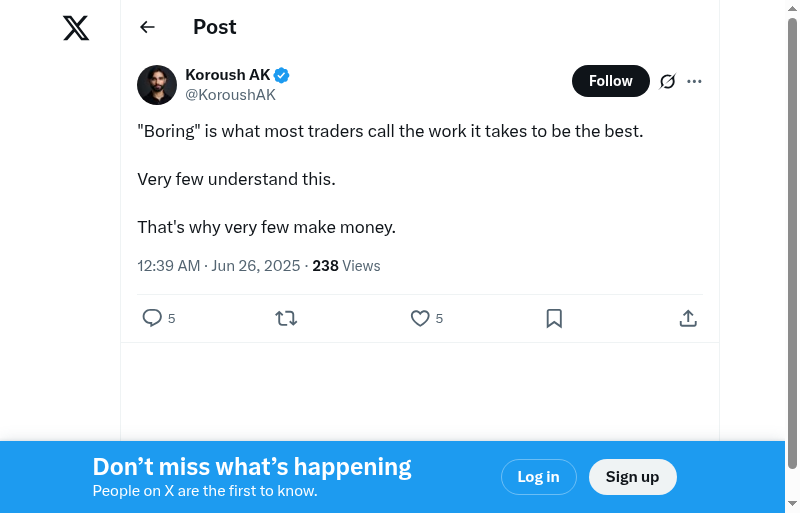Click the scrollbar down arrow
The height and width of the screenshot is (513, 800).
tap(792, 504)
